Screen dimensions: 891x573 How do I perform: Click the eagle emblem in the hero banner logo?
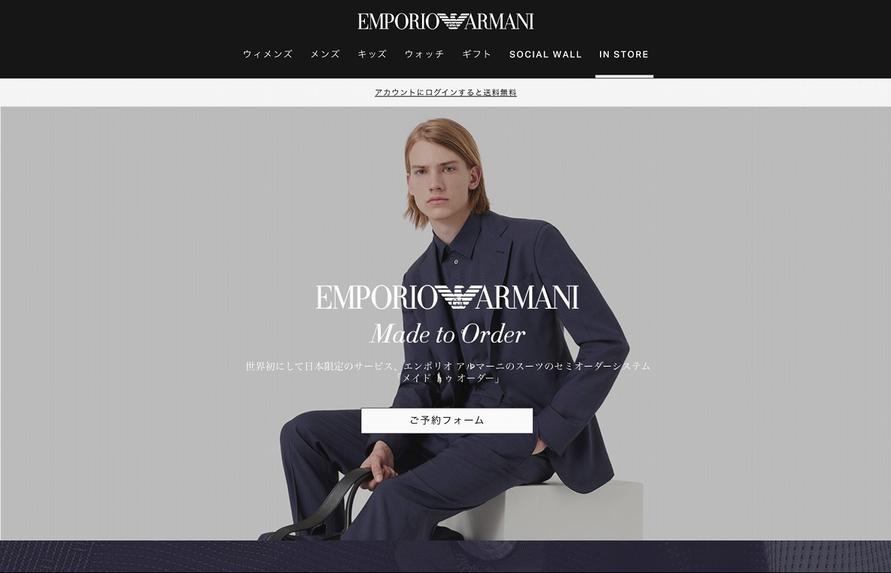(458, 297)
